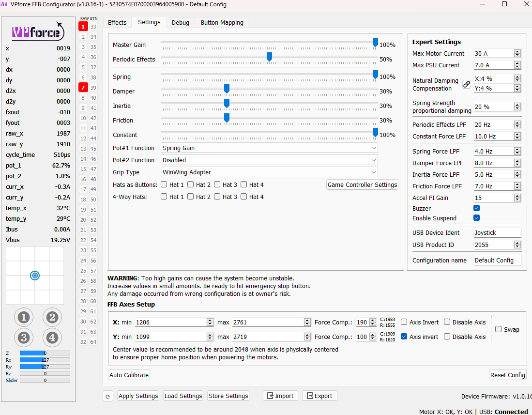Click the Damper slider handle
This screenshot has height=415, width=532.
click(227, 89)
